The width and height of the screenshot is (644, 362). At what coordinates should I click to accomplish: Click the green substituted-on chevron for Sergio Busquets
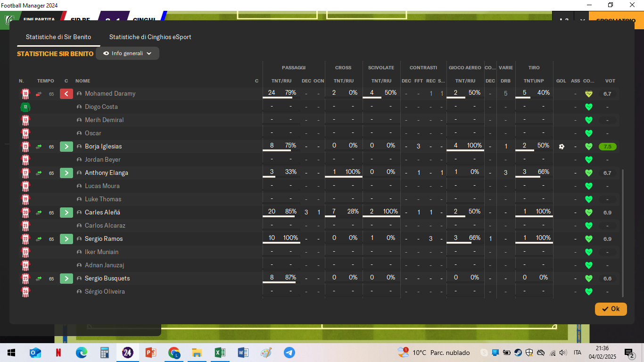tap(66, 279)
